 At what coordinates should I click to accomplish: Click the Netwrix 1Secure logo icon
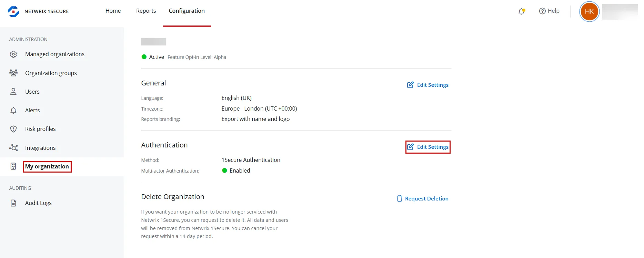[13, 11]
